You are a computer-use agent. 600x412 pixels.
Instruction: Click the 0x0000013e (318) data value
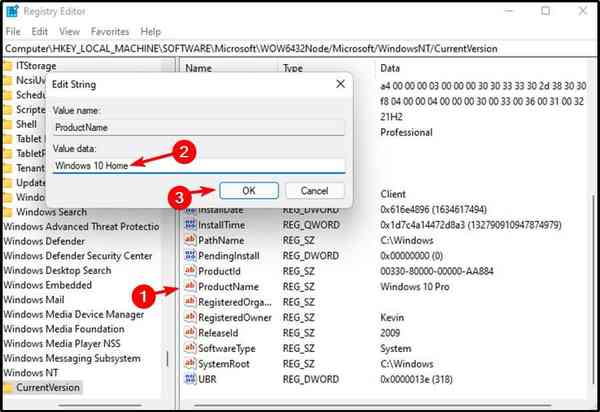click(416, 379)
